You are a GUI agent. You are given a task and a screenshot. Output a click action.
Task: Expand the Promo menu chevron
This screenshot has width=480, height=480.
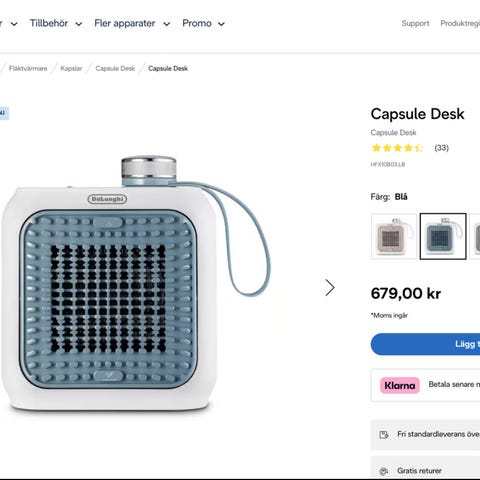point(221,24)
